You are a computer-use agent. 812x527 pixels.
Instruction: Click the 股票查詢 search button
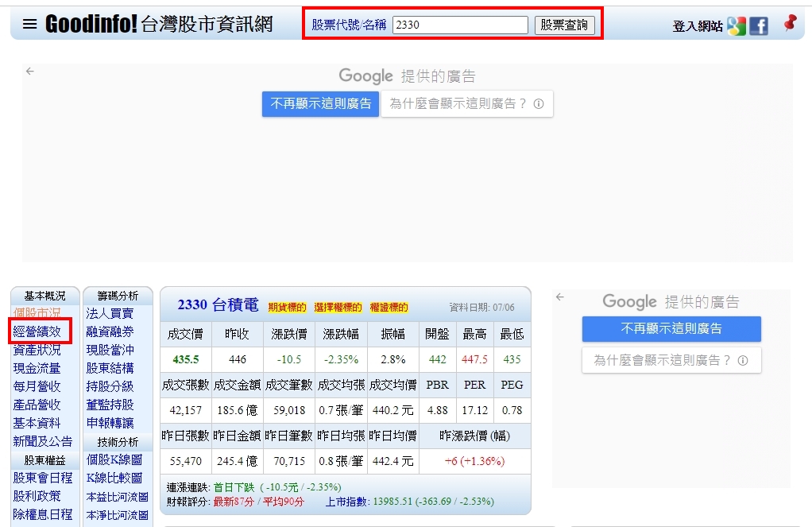point(564,25)
